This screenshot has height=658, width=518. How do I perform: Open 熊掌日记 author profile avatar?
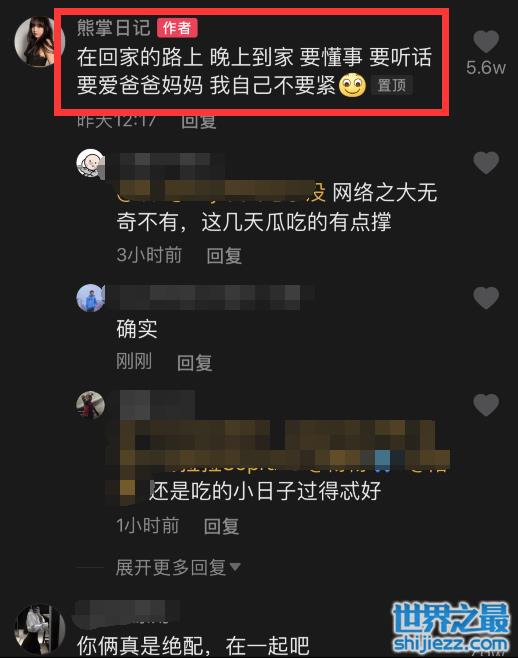click(40, 42)
